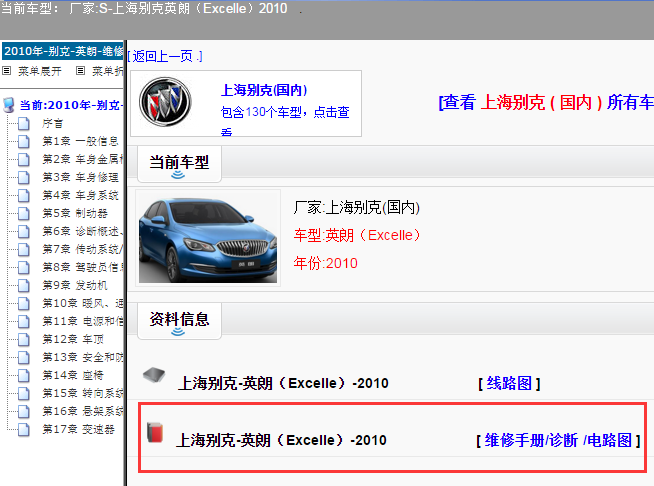
Task: View all 上海别克（国内）models link
Action: pyautogui.click(x=546, y=102)
